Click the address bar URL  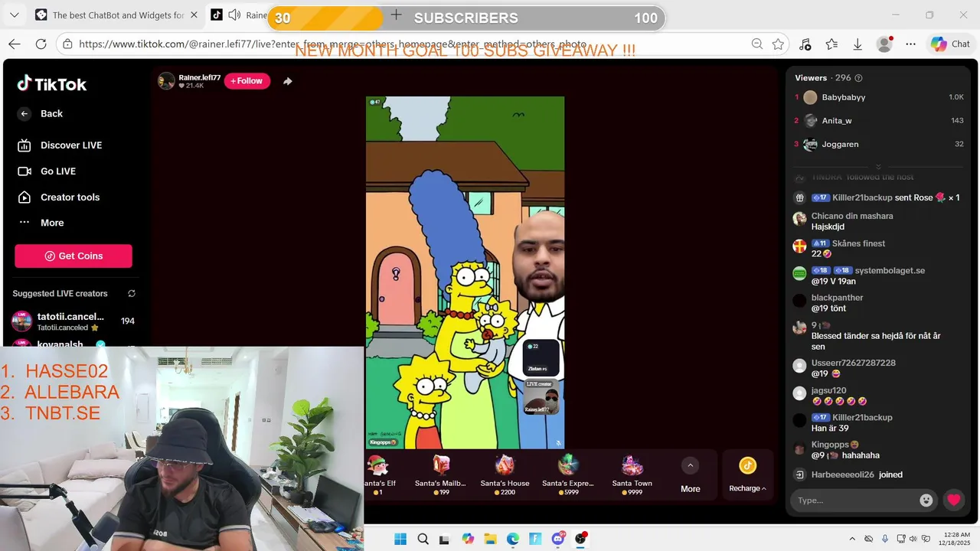click(x=332, y=44)
